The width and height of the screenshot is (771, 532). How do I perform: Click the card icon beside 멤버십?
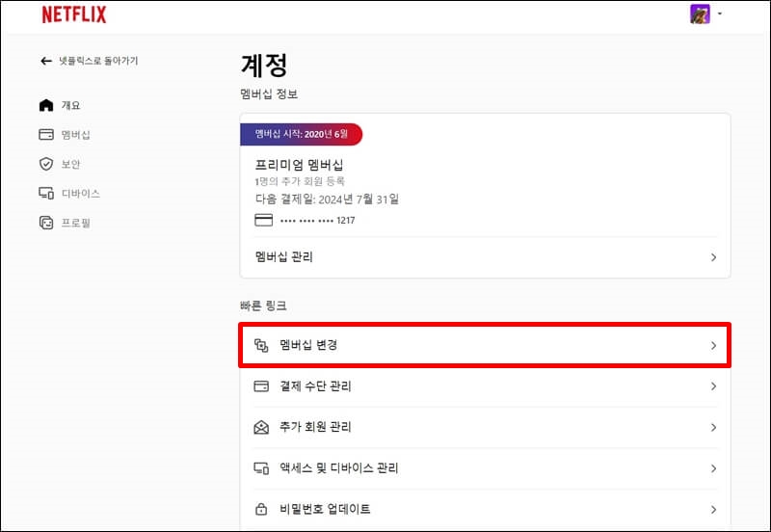pos(46,134)
